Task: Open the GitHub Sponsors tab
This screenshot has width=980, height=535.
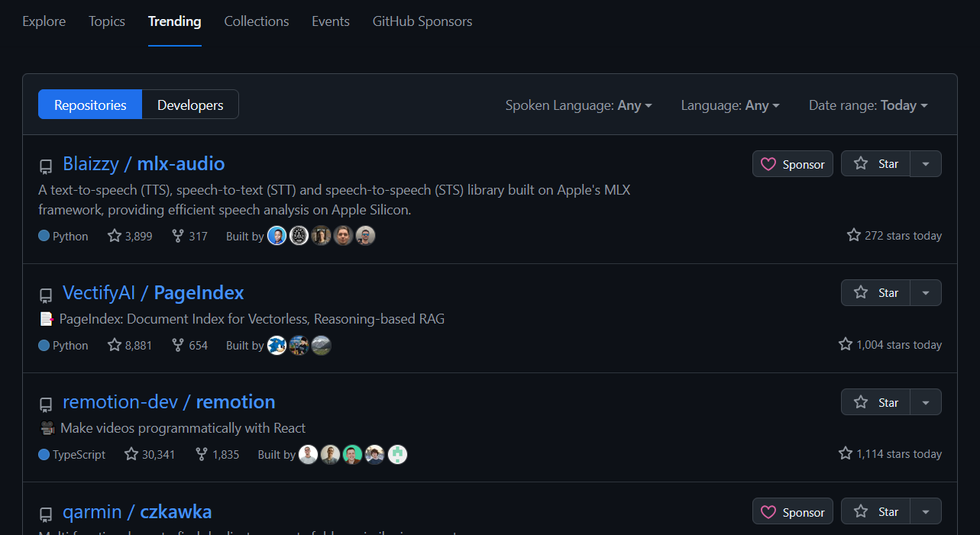Action: pyautogui.click(x=422, y=21)
